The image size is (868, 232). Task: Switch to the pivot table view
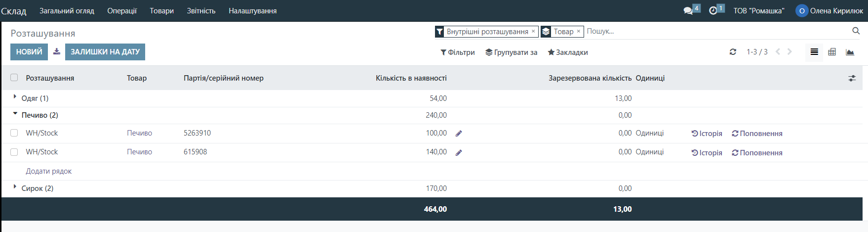832,52
